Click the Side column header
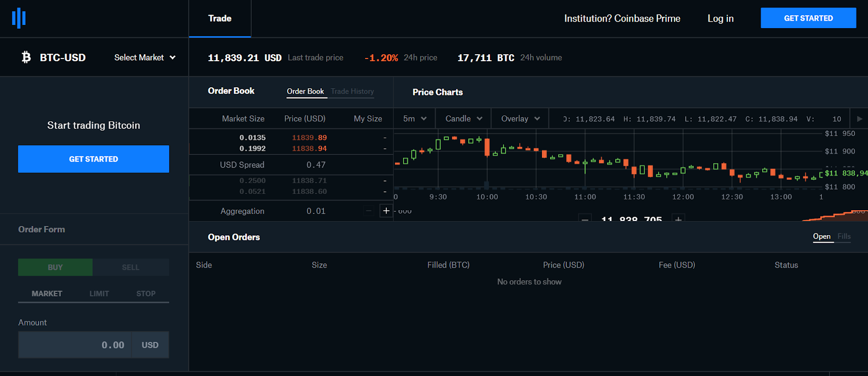Screen dimensions: 868x376 point(204,265)
